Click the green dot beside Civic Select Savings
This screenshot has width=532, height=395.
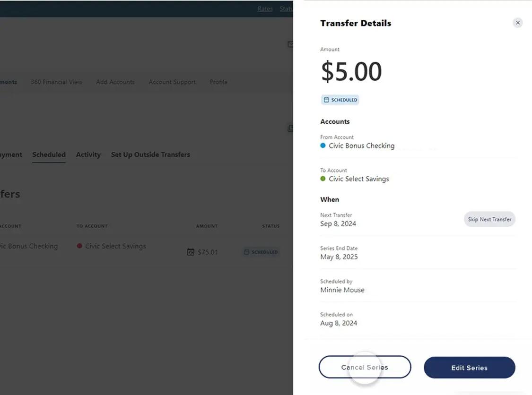click(x=323, y=179)
